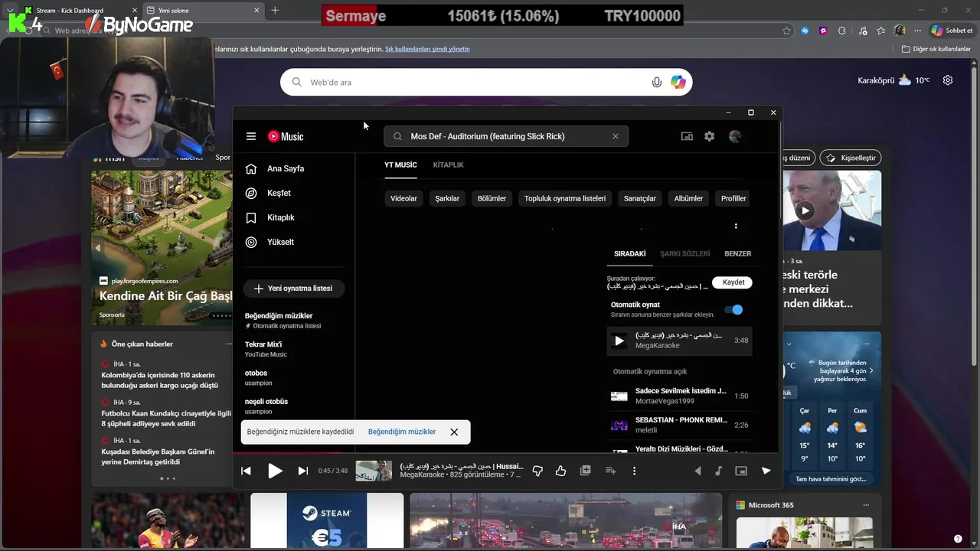
Task: Click the left triangle icon in player bar
Action: tap(697, 471)
